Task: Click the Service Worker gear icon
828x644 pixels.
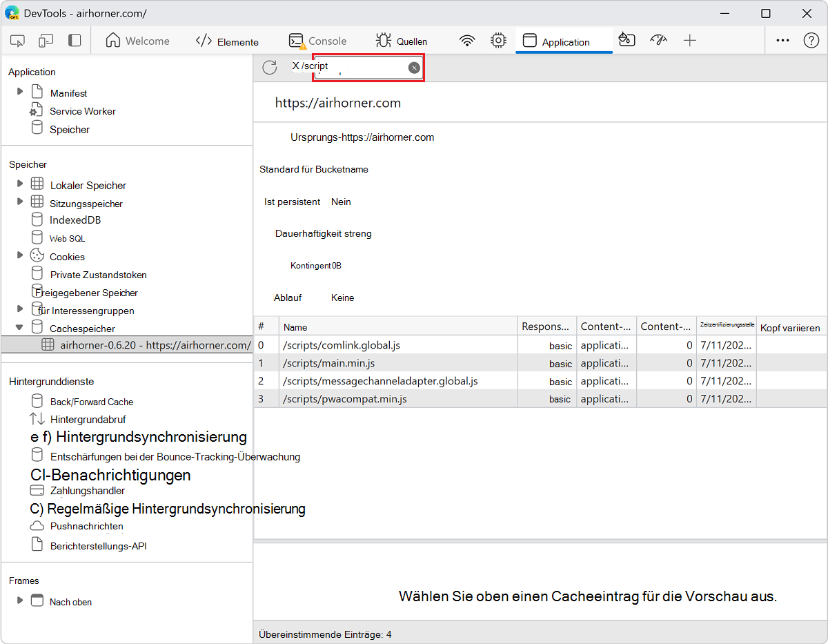Action: (37, 110)
